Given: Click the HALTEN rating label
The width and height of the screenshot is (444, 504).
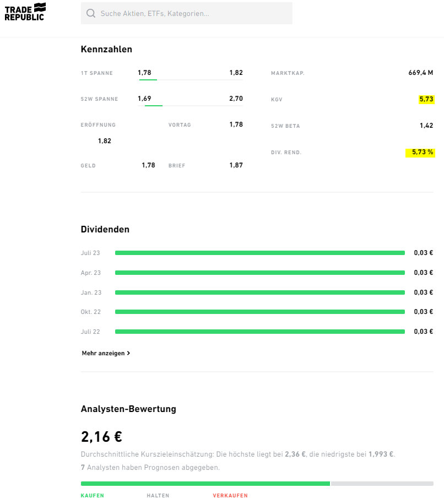Looking at the screenshot, I should 158,496.
